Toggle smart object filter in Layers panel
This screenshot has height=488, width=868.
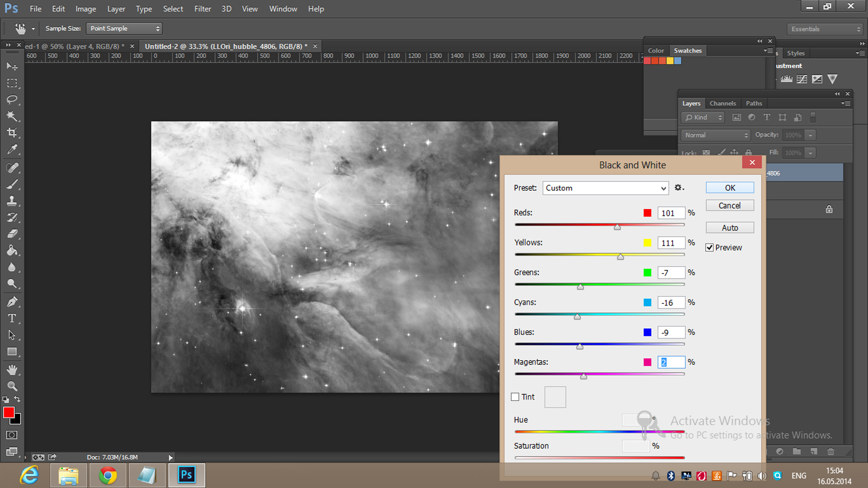click(798, 117)
